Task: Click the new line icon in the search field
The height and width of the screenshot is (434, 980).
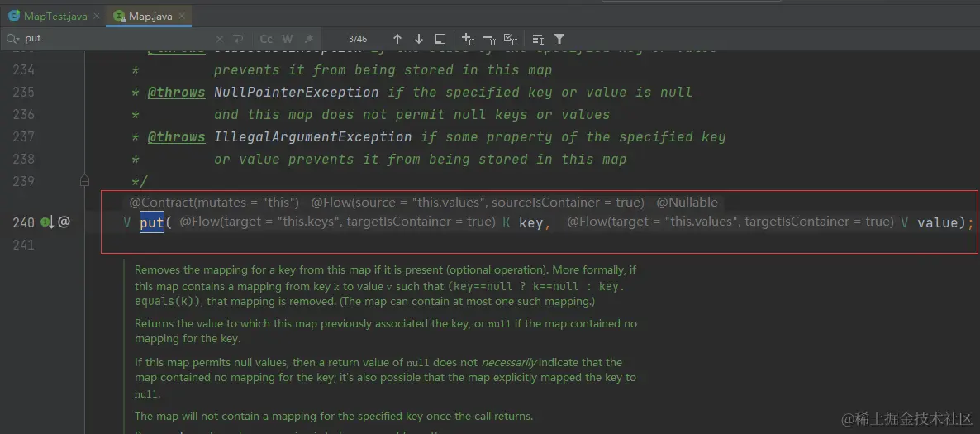Action: 237,39
